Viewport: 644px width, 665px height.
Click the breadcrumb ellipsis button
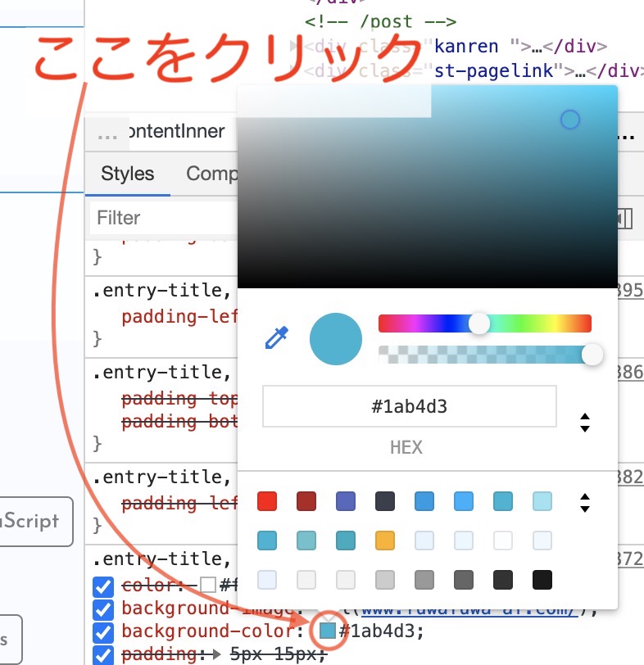107,134
